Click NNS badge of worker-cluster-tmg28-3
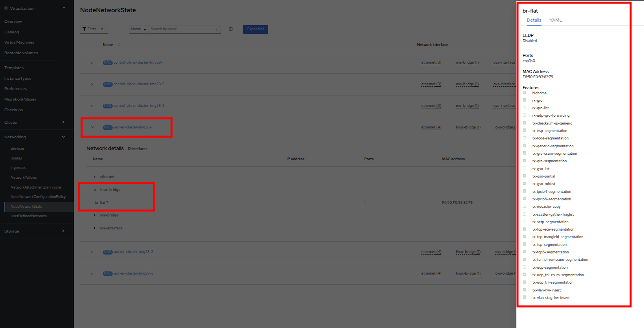The width and height of the screenshot is (644, 328). (108, 273)
